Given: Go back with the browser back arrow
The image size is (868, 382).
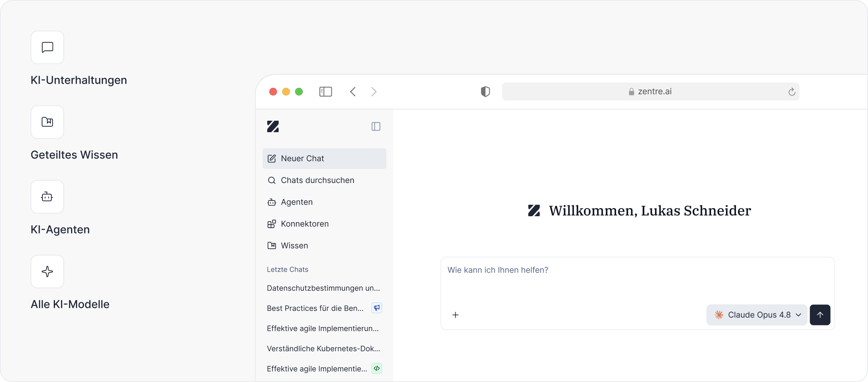Looking at the screenshot, I should pyautogui.click(x=353, y=92).
